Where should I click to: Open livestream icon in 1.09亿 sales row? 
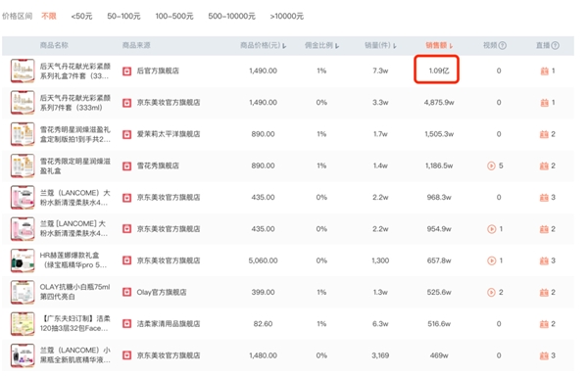coord(544,71)
